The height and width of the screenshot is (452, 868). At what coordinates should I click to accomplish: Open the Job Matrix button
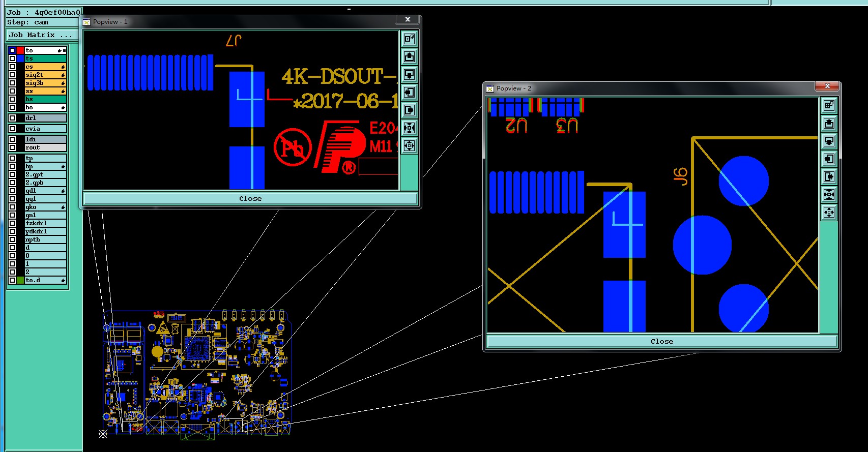[x=42, y=35]
